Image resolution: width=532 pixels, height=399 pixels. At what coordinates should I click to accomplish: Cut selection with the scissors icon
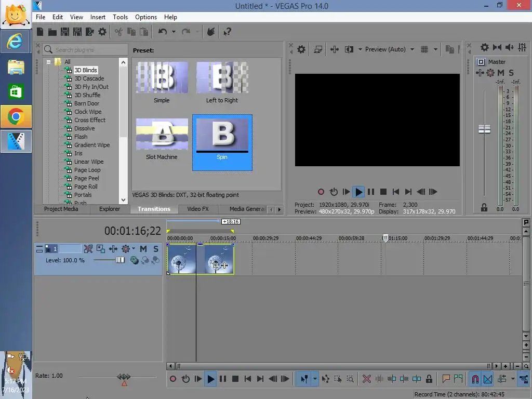[118, 32]
